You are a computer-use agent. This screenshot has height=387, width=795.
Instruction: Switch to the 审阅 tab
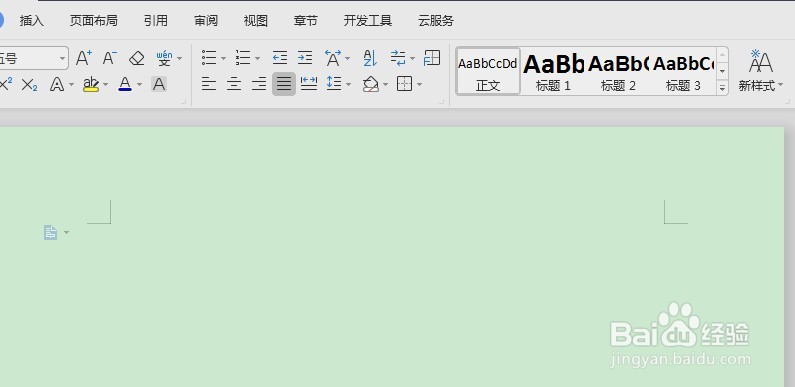click(206, 21)
